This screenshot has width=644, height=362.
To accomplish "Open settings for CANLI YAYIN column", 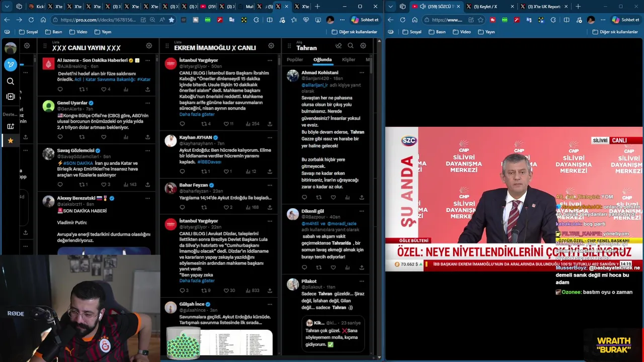I will [149, 46].
